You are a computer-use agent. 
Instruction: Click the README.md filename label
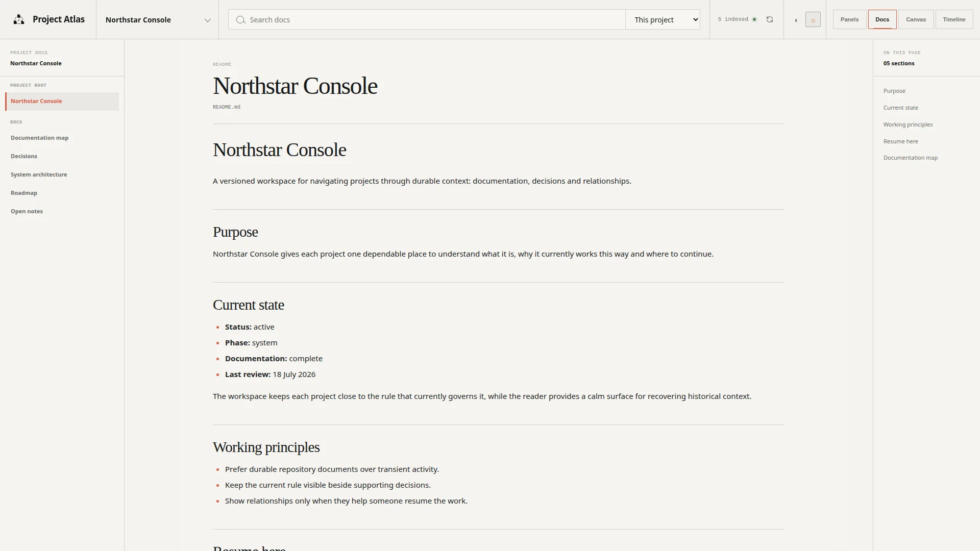click(226, 107)
